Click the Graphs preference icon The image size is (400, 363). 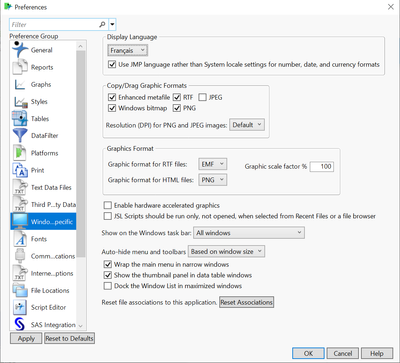tap(20, 84)
